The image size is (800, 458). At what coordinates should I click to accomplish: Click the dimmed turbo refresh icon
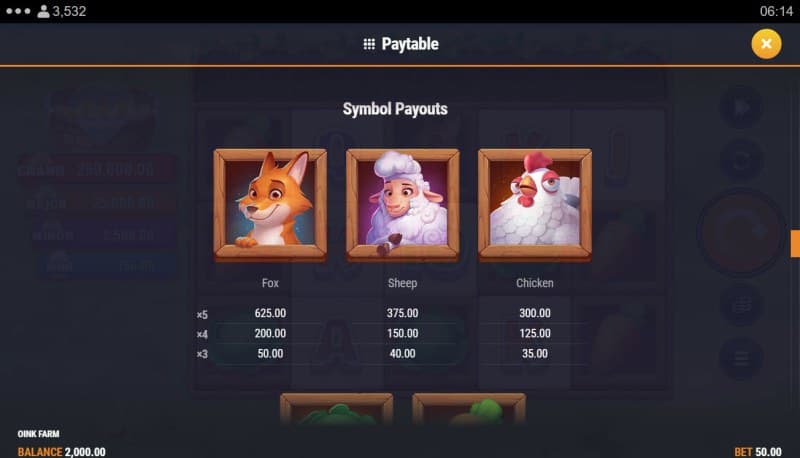[x=741, y=160]
